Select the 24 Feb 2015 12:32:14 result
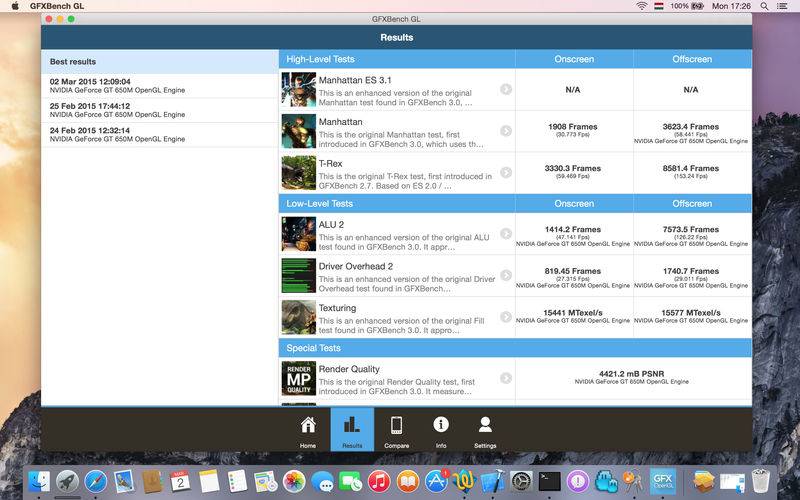The image size is (800, 500). coord(160,135)
